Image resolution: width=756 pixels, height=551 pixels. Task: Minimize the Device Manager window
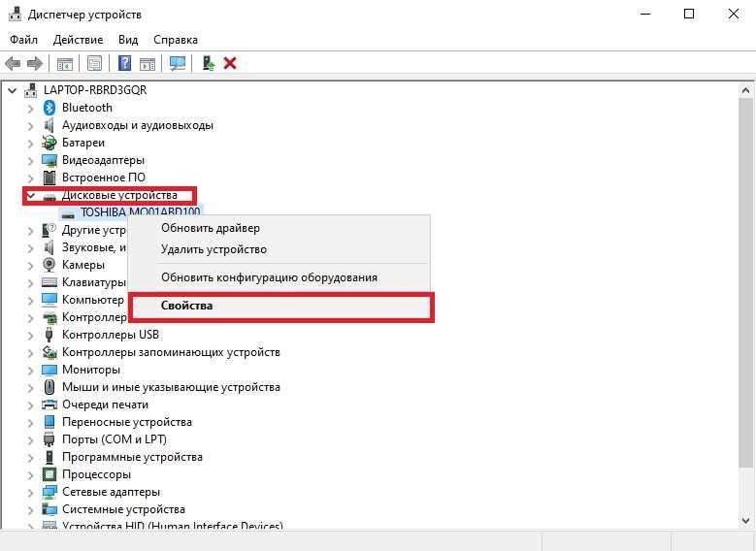[645, 14]
